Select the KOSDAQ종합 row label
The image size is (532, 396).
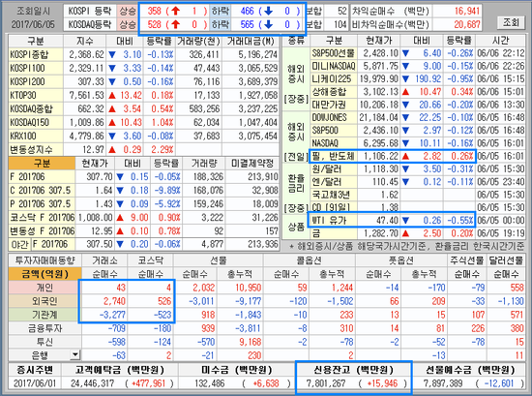36,108
